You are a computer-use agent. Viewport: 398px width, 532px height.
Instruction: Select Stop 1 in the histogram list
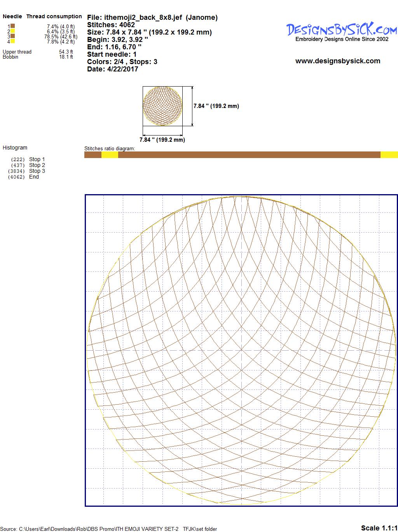tap(37, 159)
